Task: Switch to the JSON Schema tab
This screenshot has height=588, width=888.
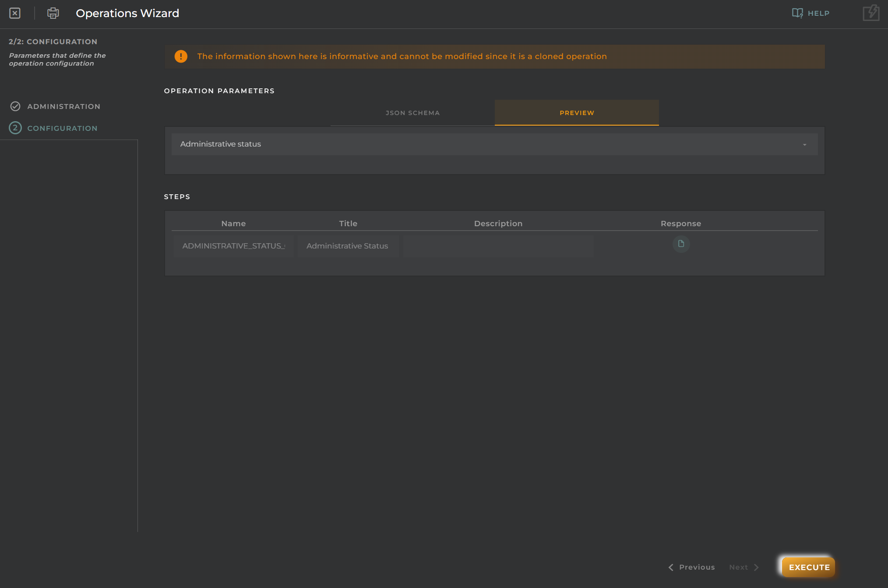Action: (412, 113)
